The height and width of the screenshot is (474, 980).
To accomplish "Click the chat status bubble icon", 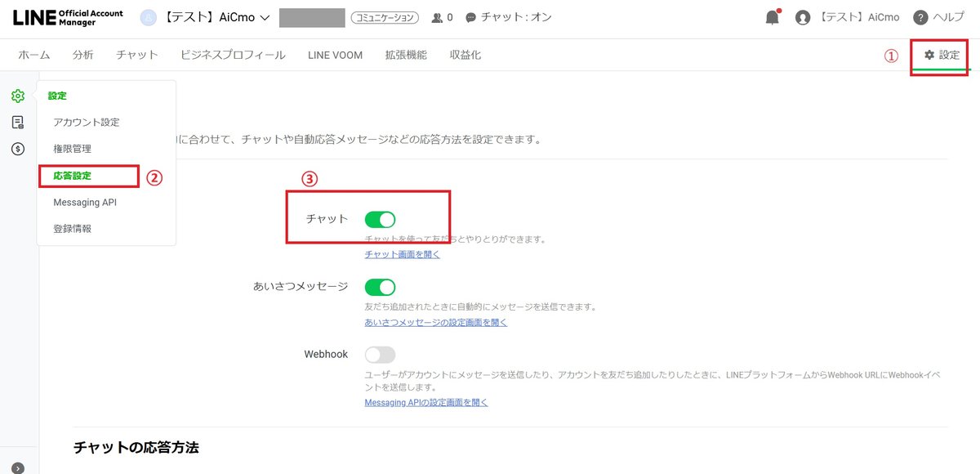I will [x=470, y=17].
